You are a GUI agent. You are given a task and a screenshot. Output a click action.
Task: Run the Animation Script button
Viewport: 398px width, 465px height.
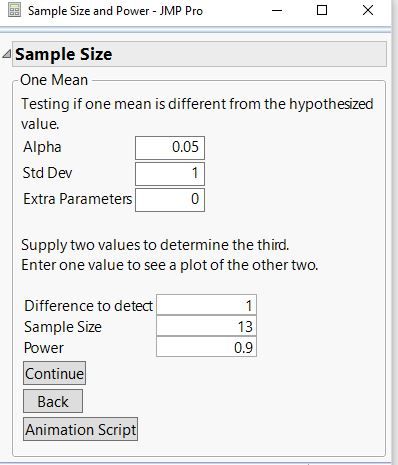[x=80, y=429]
